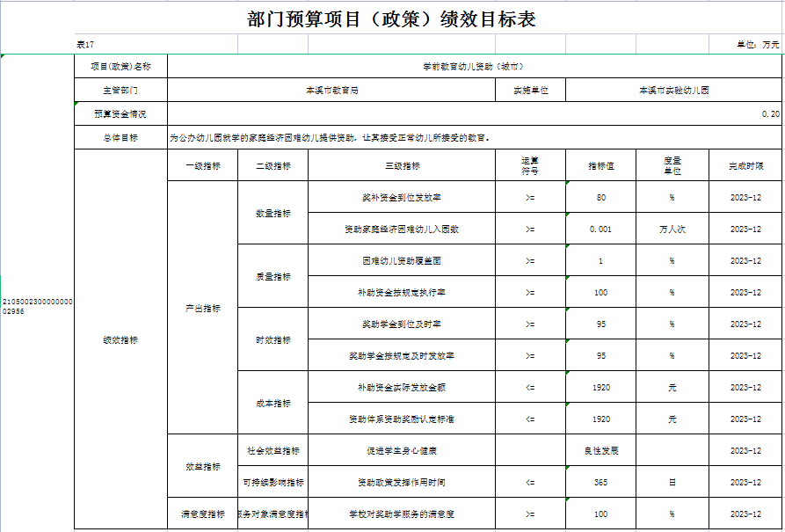Click the <= operator in the 资助政策发挥作用时间 row
This screenshot has height=532, width=785.
(530, 483)
